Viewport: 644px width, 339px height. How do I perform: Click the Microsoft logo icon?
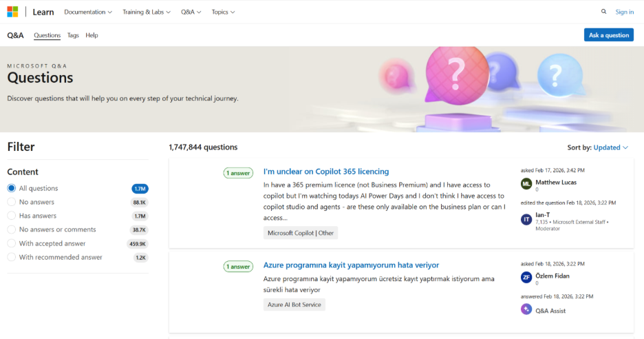(12, 12)
